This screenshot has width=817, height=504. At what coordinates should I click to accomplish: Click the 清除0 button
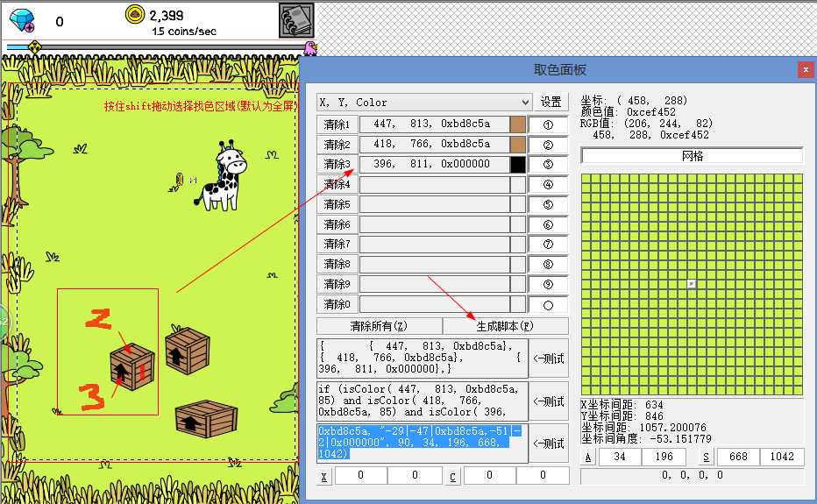coord(337,304)
